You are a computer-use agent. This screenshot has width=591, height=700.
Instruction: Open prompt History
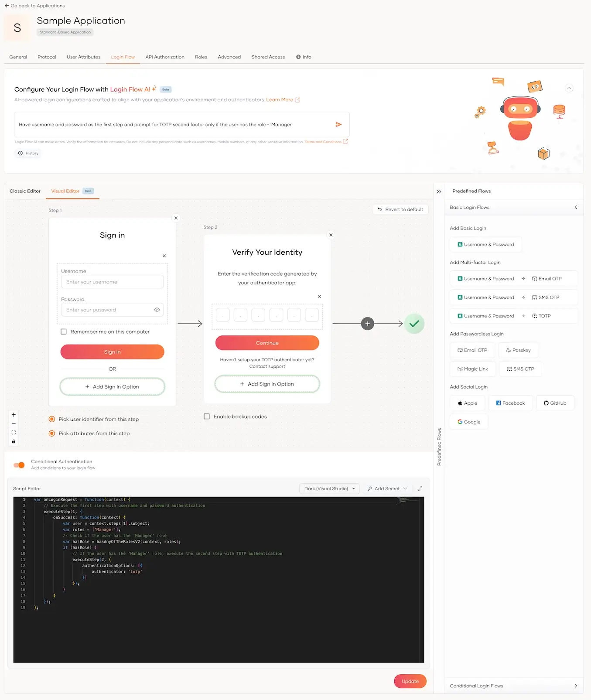[x=28, y=154]
